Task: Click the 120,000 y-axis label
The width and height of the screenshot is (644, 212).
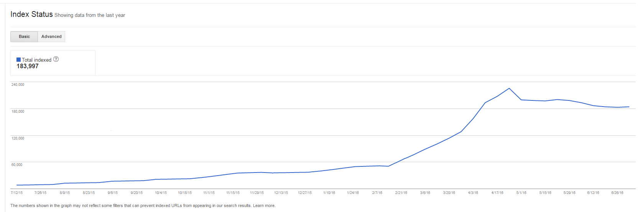Action: tap(18, 138)
